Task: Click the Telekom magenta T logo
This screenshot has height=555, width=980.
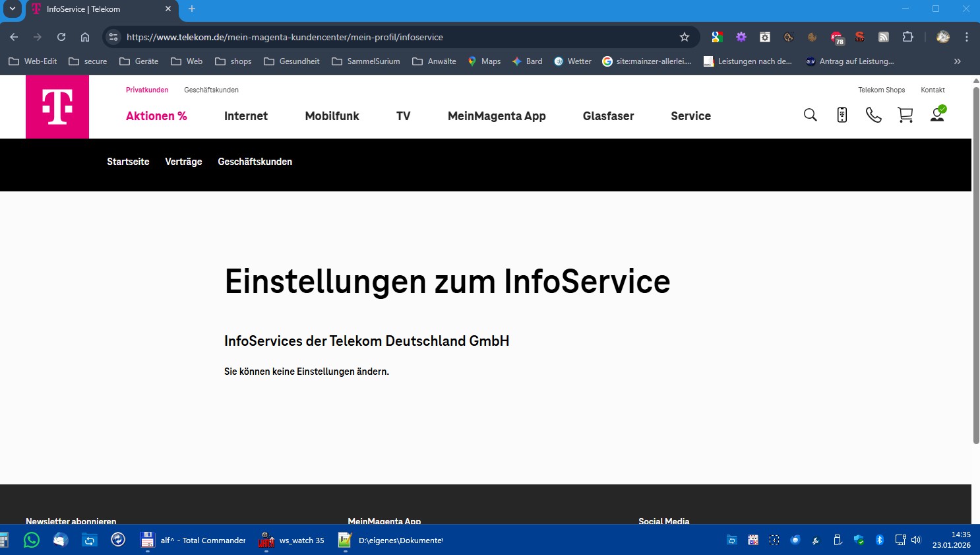Action: [x=57, y=107]
